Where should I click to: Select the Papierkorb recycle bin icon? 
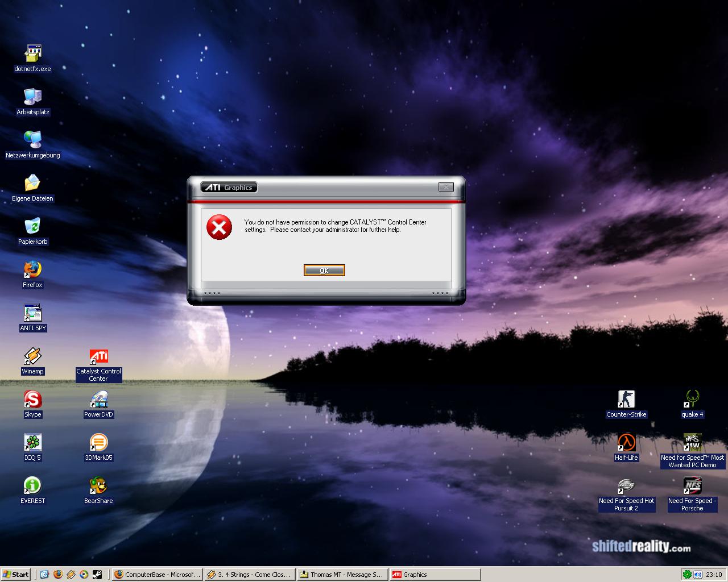click(33, 231)
